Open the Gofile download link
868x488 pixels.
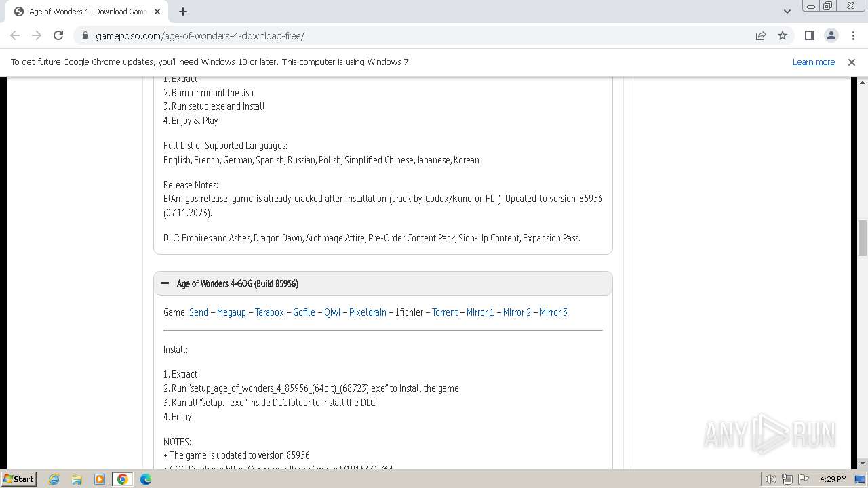(304, 312)
